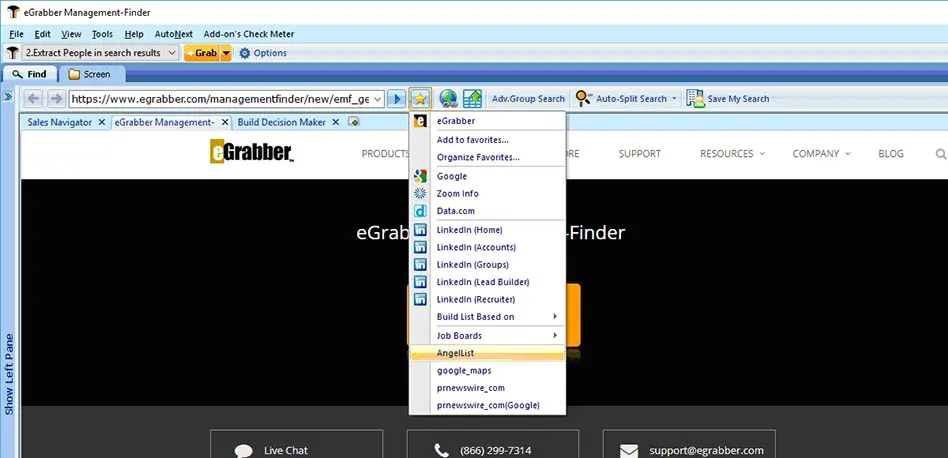Open the Tools menu
This screenshot has height=458, width=948.
point(102,34)
